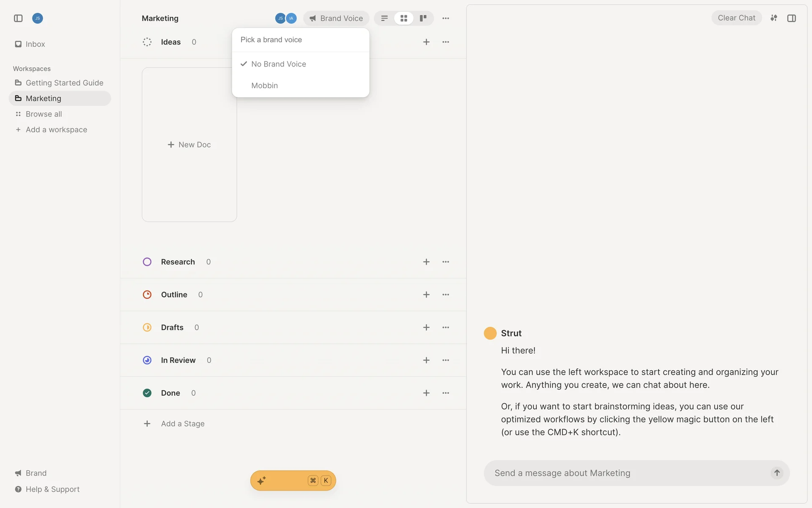The width and height of the screenshot is (812, 508).
Task: Open the Drafts stage options menu
Action: pos(446,327)
